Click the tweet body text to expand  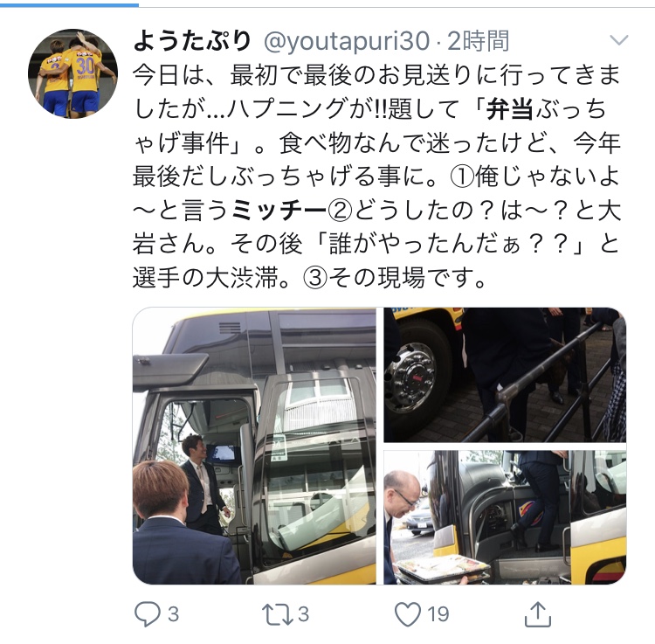click(376, 176)
